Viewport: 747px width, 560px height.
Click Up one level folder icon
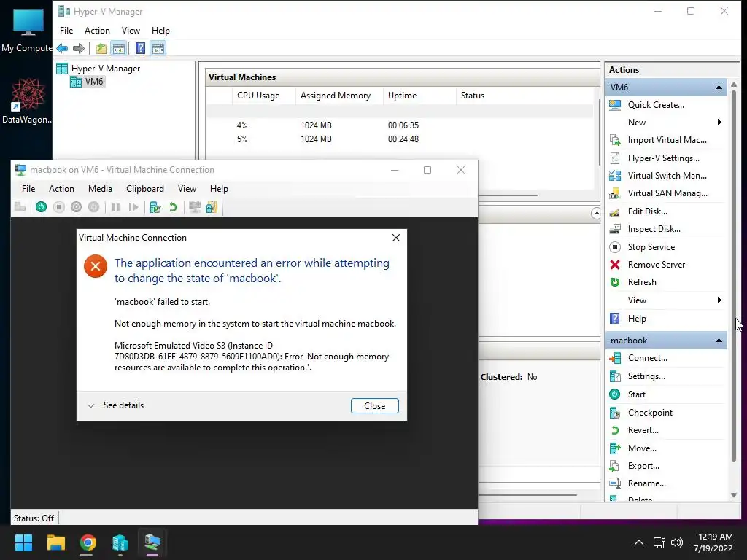(101, 48)
